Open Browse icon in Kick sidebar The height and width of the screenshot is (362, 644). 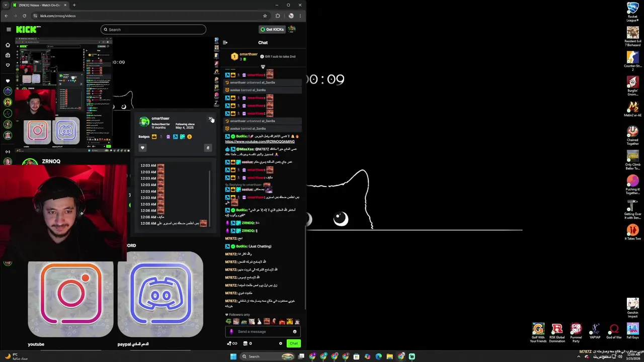8,55
